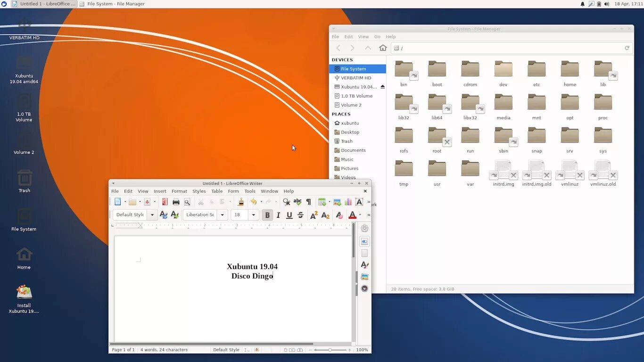
Task: Click the zoom in plus in Writer status bar
Action: pyautogui.click(x=349, y=350)
